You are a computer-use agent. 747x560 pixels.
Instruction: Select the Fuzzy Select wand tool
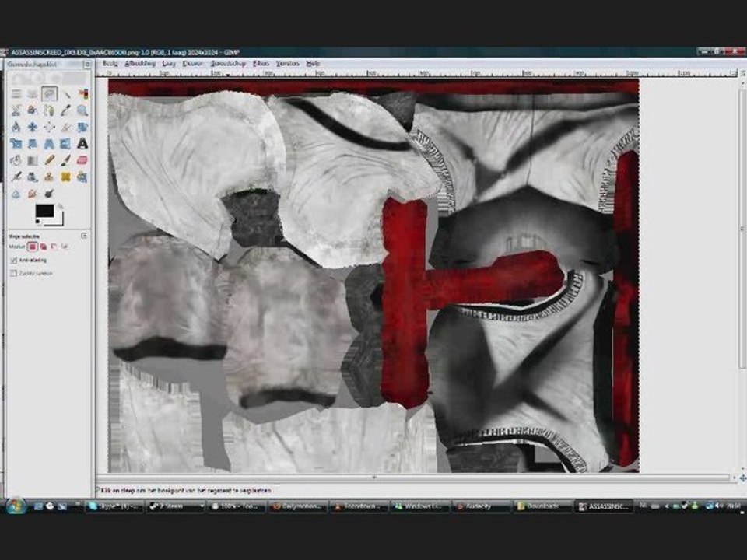(65, 94)
